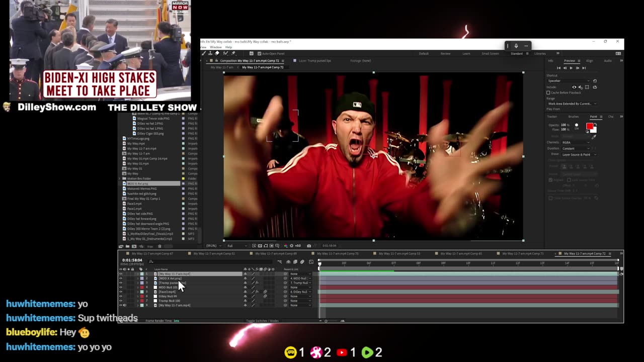This screenshot has width=644, height=362.
Task: Click the brush size preview dot
Action: point(577,125)
